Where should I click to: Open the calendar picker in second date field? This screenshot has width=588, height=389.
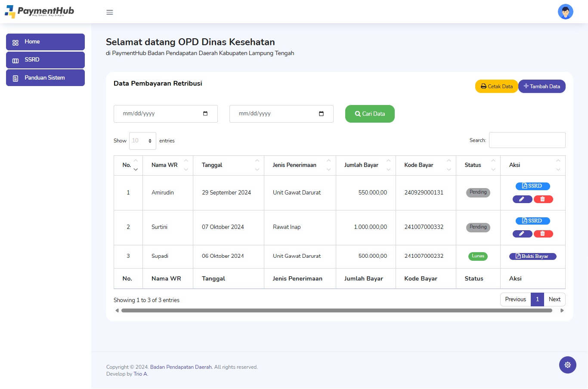321,114
